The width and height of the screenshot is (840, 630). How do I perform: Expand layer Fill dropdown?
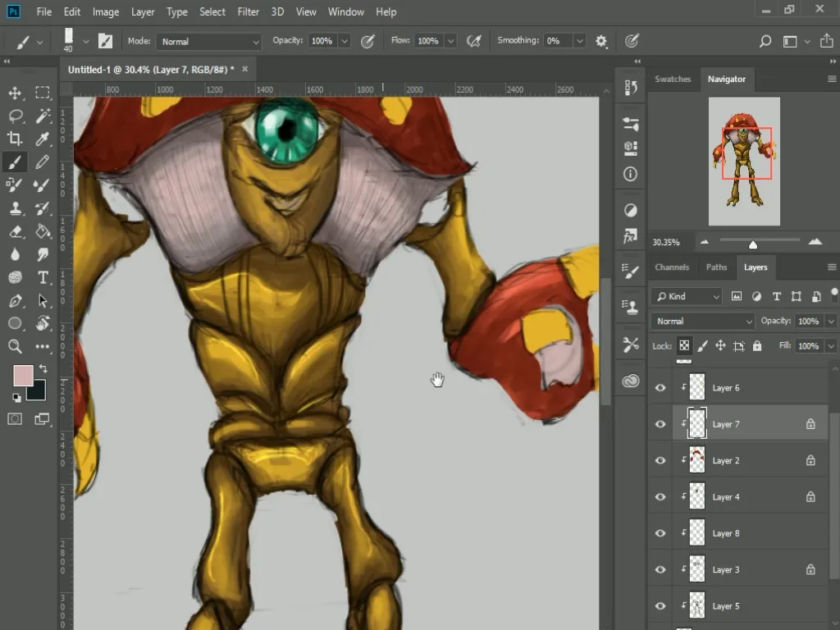tap(831, 346)
